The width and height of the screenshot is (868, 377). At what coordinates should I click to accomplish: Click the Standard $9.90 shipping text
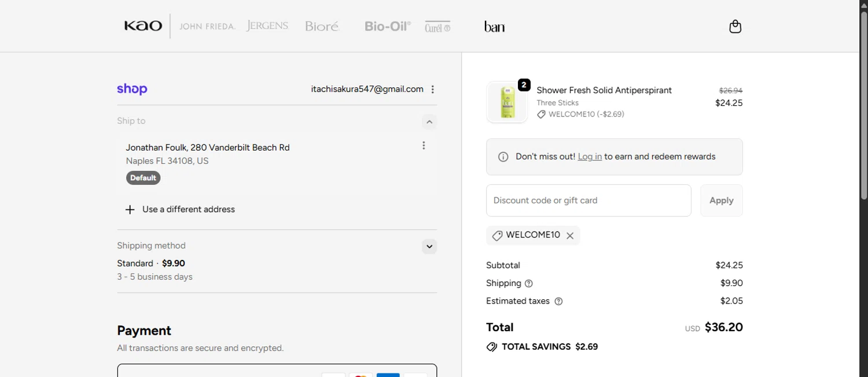pos(151,263)
